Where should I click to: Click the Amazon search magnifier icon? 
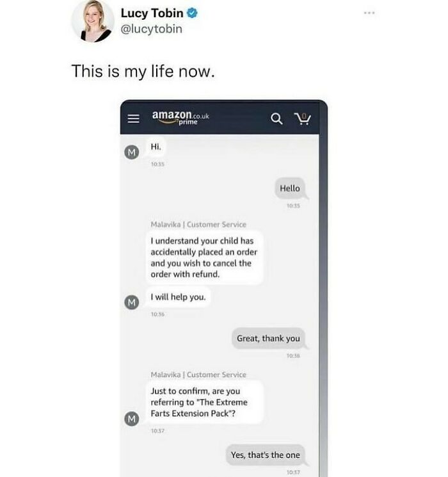[x=276, y=118]
